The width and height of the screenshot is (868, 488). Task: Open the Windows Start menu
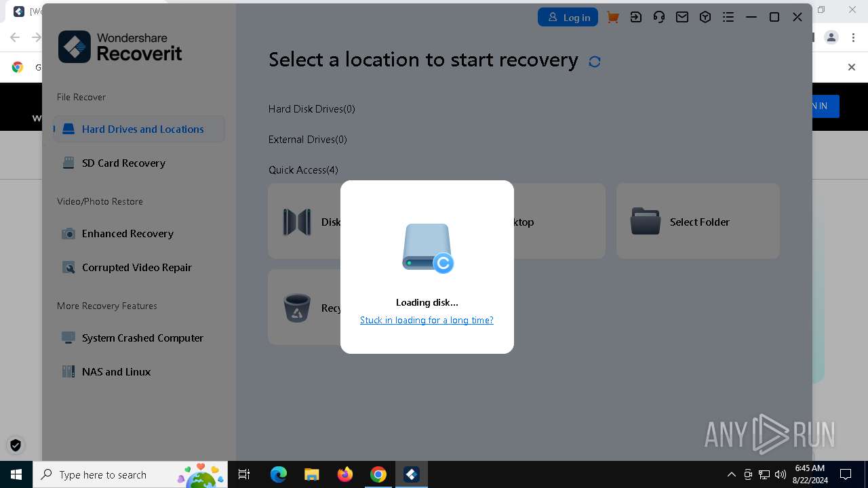(x=16, y=474)
